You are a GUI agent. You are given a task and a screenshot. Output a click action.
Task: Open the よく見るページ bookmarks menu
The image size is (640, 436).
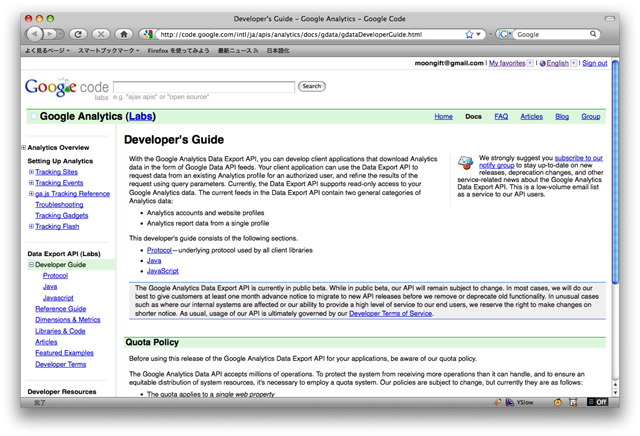(47, 51)
